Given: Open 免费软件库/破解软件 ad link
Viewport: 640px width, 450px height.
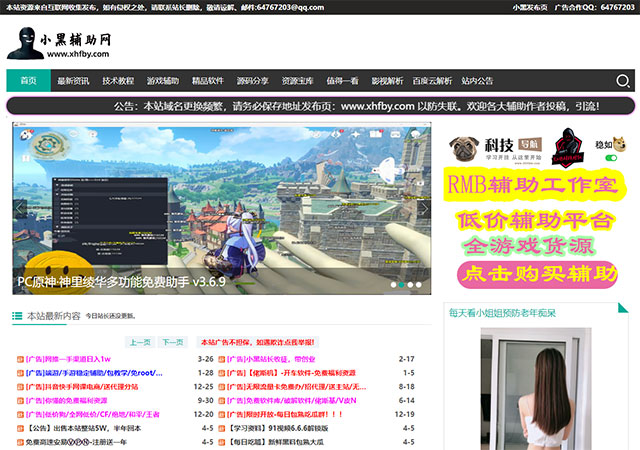Looking at the screenshot, I should [291, 401].
